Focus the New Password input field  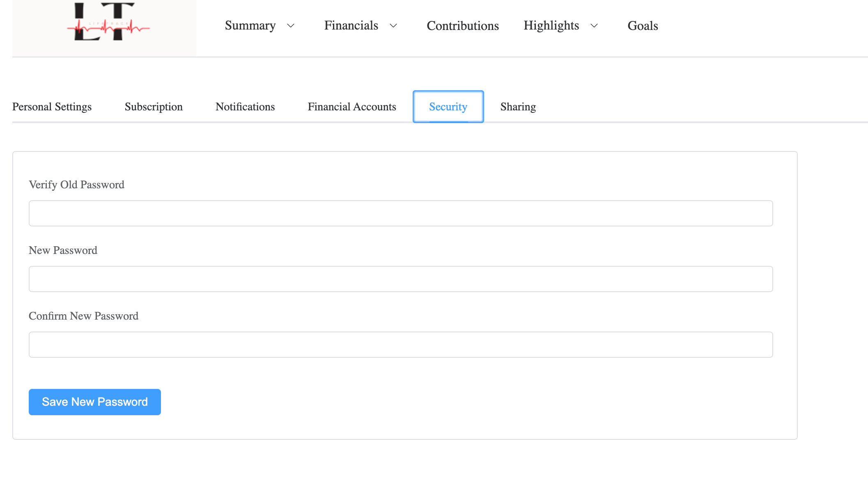[x=401, y=279]
